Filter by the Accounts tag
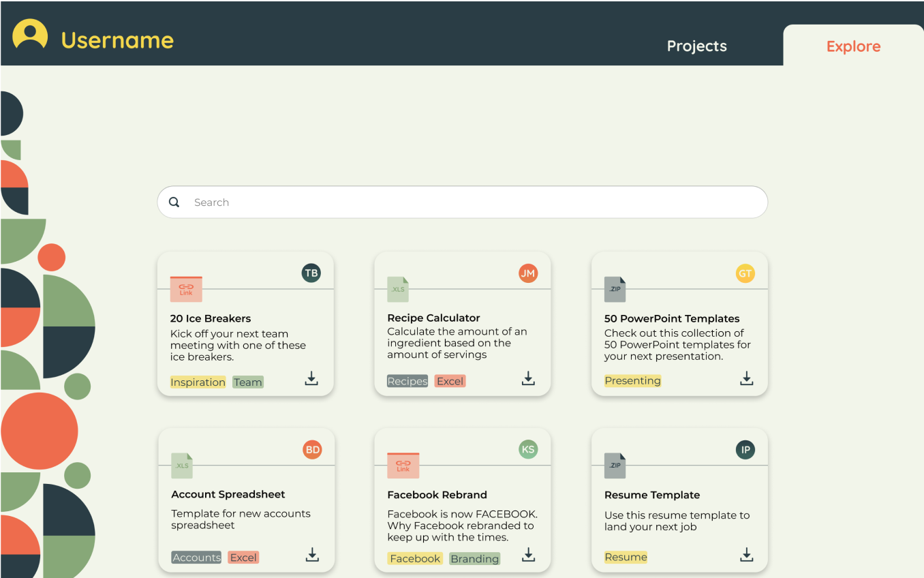Viewport: 924px width, 578px height. [x=196, y=558]
